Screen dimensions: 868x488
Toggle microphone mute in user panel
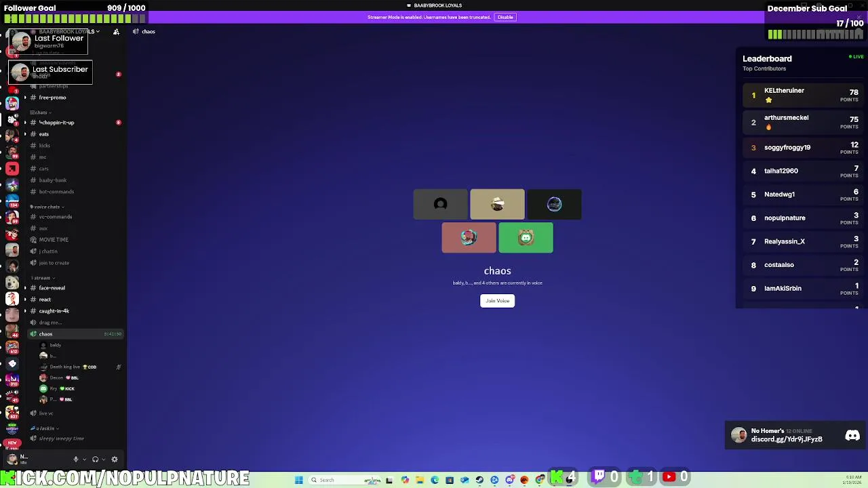pyautogui.click(x=76, y=460)
